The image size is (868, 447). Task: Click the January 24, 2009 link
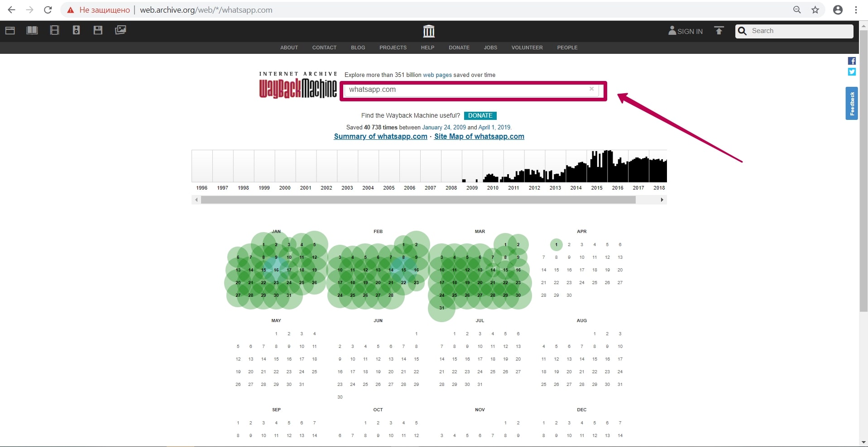(x=444, y=128)
